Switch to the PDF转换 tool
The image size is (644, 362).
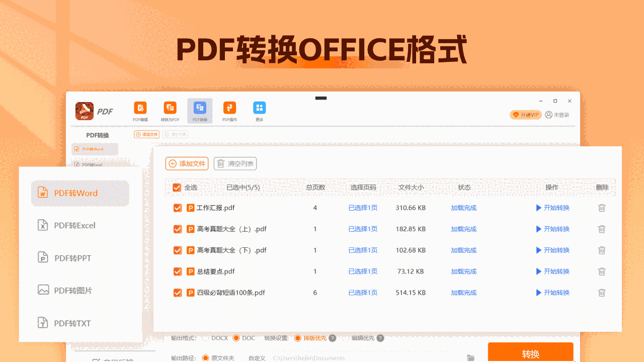pos(199,111)
